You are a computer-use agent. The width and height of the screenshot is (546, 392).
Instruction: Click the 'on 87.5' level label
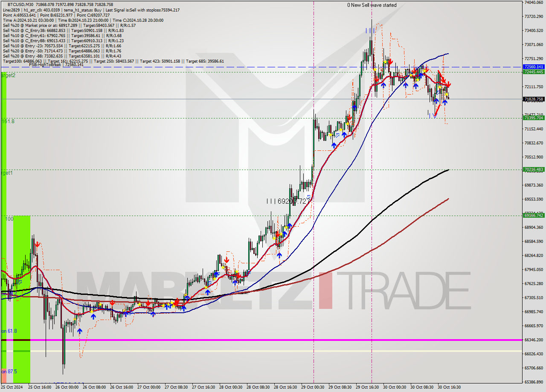[9, 372]
